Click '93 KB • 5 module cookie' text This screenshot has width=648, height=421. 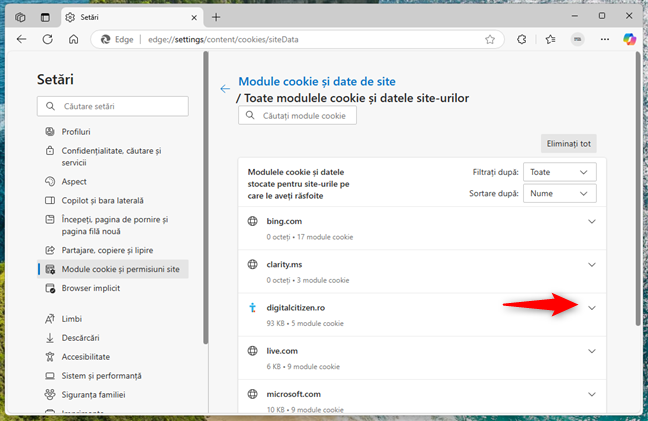coord(305,323)
